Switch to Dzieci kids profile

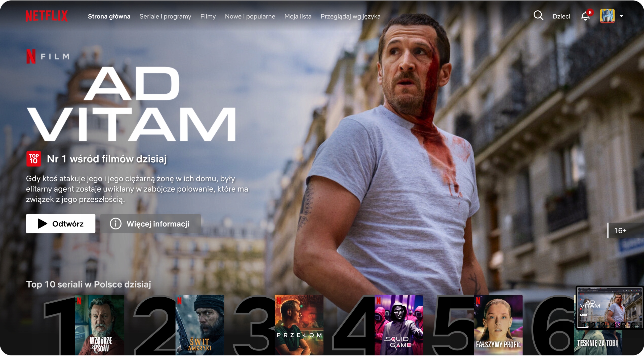pos(561,16)
